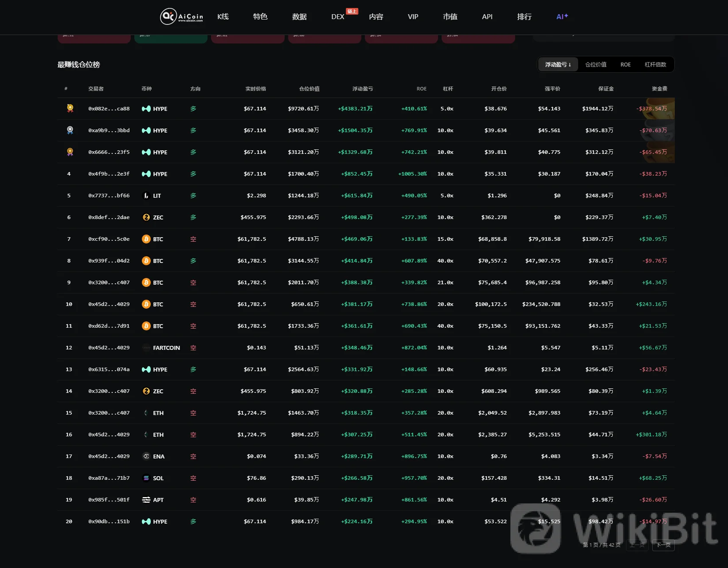Click the HYPE coin icon in first row
Screen dimensions: 728x568
(146, 109)
